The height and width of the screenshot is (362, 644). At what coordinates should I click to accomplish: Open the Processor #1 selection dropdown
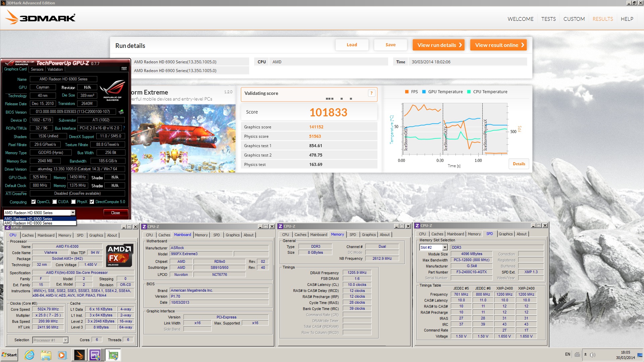click(x=65, y=340)
